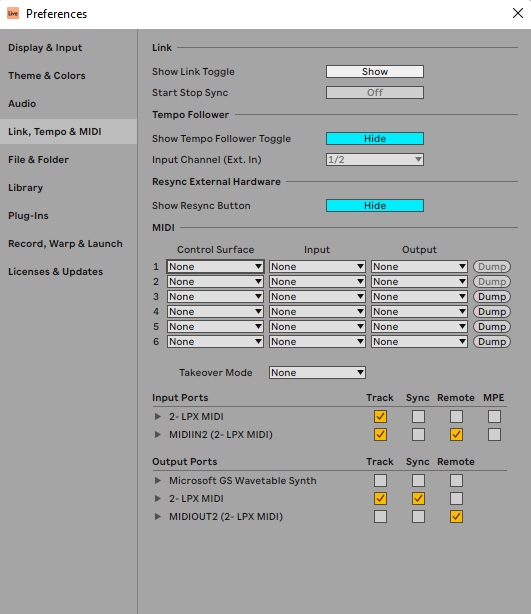Screen dimensions: 531x614
Task: Toggle Show Resync Button Hide button
Action: coord(375,206)
